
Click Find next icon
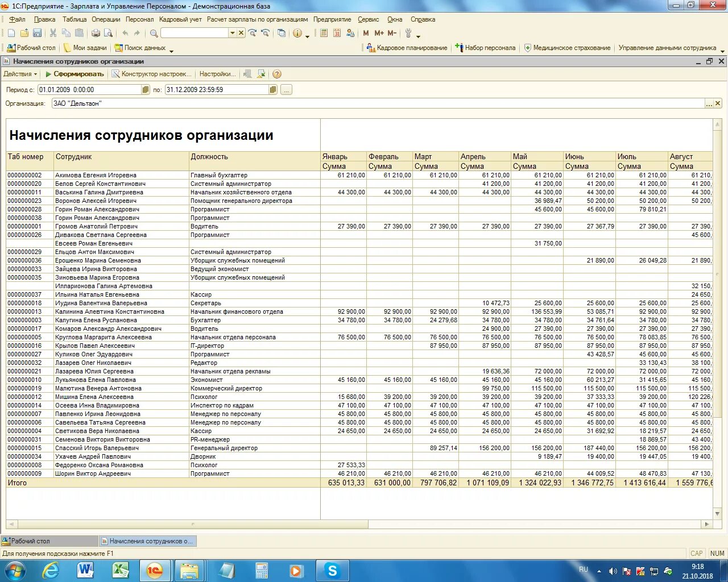(x=253, y=34)
